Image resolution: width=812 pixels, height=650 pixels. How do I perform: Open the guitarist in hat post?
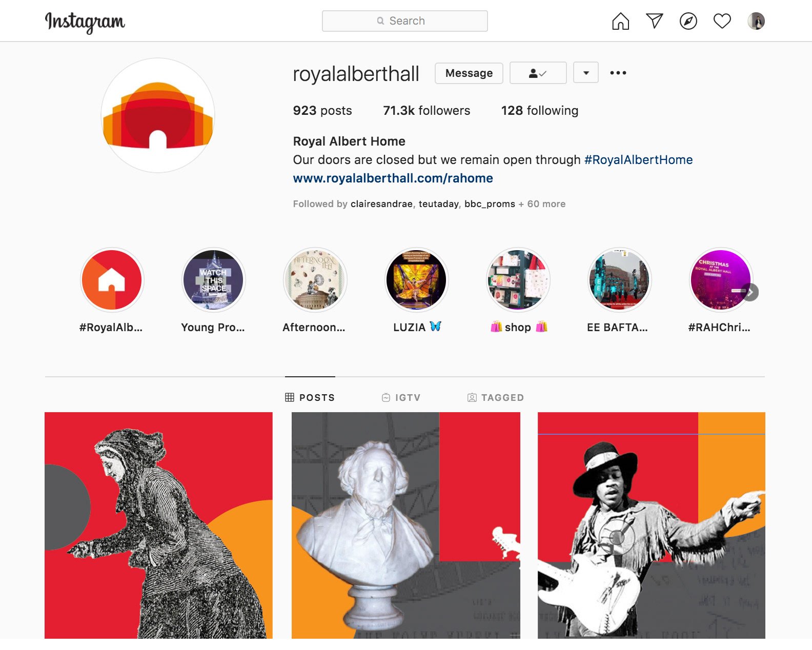tap(652, 525)
